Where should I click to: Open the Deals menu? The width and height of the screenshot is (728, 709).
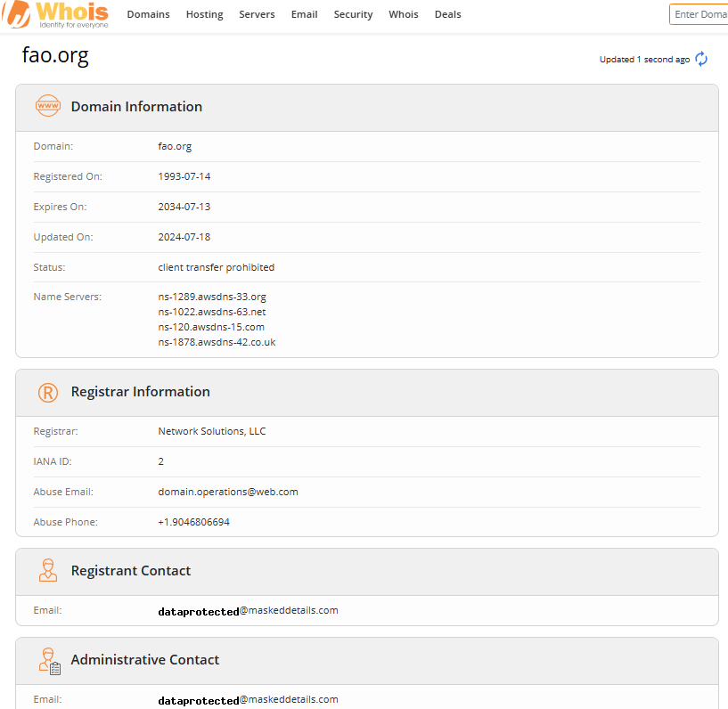click(x=447, y=14)
